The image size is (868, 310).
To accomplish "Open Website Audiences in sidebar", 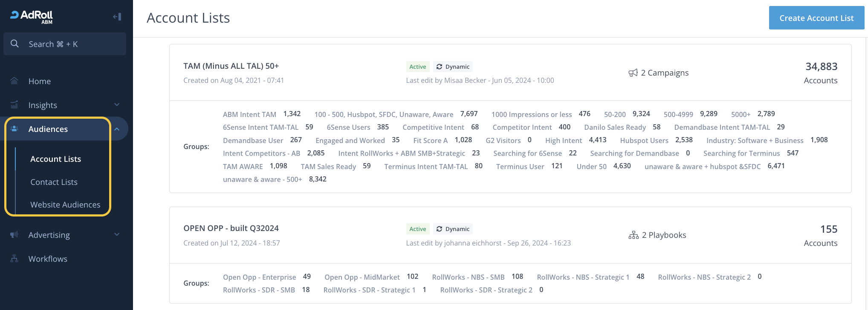I will [65, 205].
